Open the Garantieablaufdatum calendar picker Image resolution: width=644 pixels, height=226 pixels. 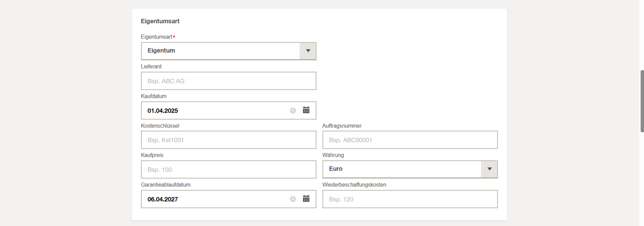(306, 199)
